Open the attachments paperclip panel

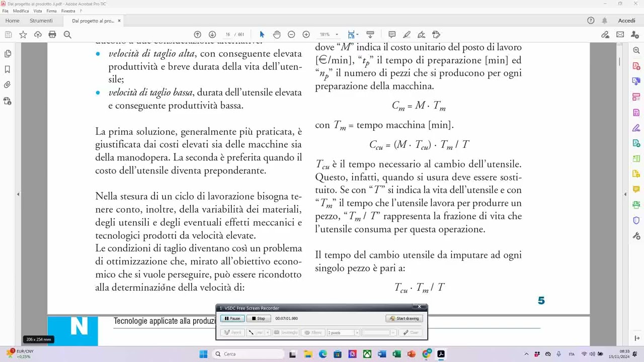pos(8,85)
